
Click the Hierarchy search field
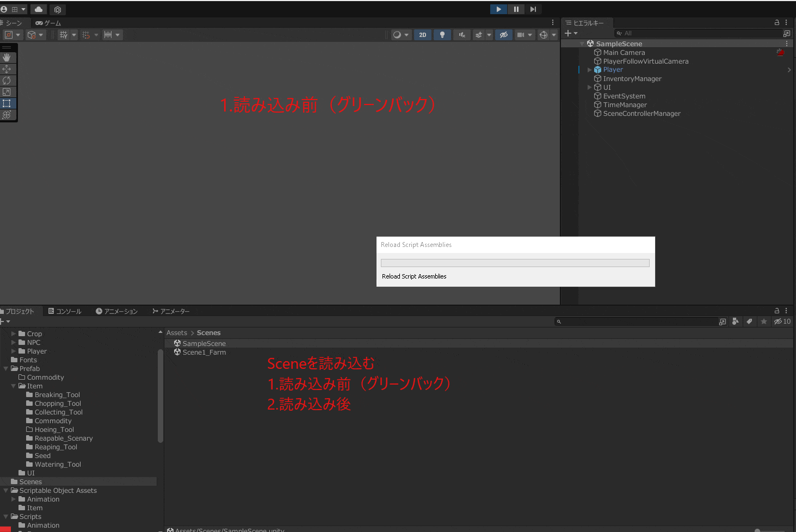698,33
